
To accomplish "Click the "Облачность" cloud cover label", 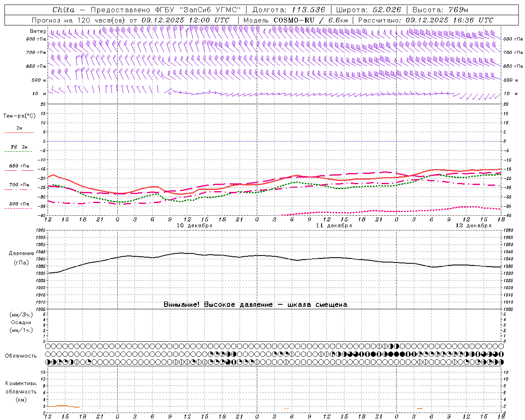I will (x=21, y=356).
